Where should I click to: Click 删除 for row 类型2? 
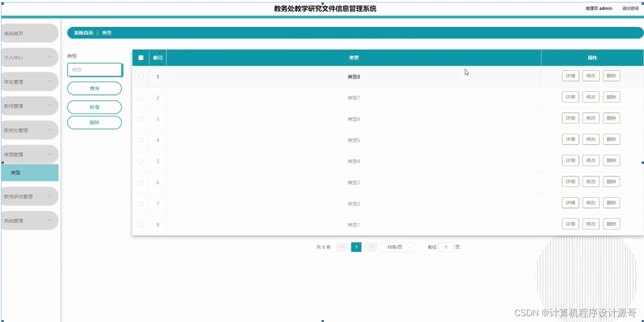612,203
